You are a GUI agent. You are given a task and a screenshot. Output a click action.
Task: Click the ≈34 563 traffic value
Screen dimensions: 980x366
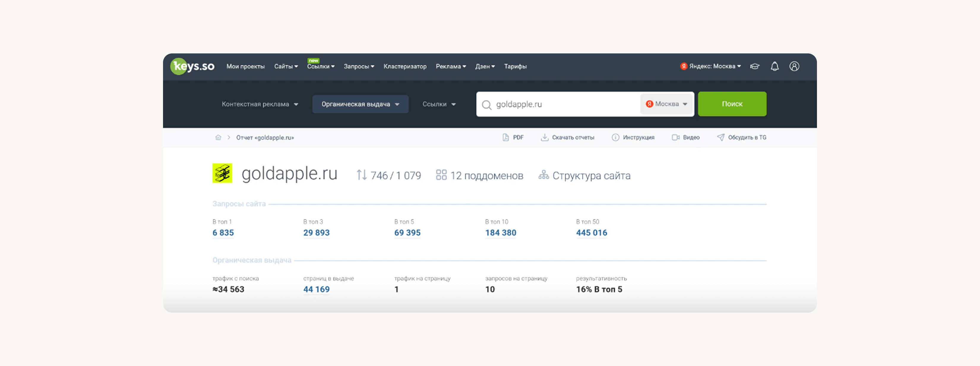point(228,289)
